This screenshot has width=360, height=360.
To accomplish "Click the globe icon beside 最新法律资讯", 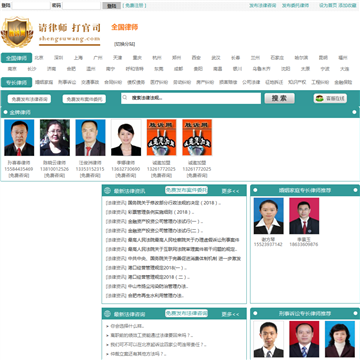I will point(107,191).
